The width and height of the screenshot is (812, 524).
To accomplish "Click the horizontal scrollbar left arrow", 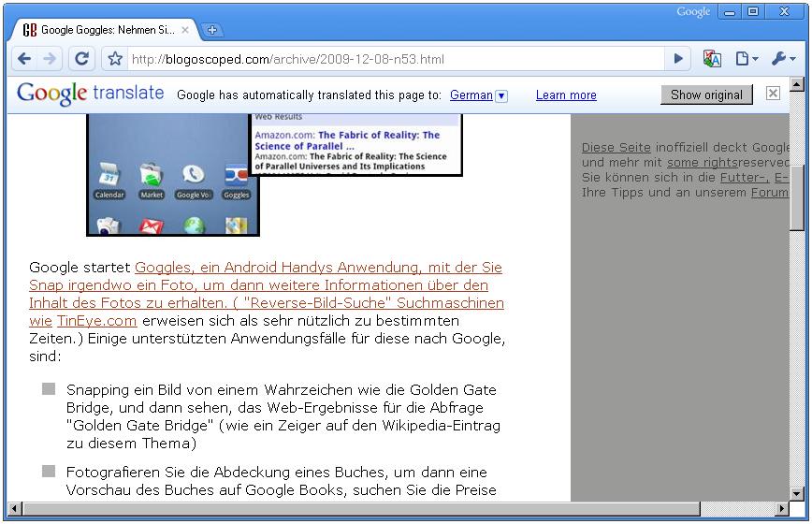I will [15, 509].
